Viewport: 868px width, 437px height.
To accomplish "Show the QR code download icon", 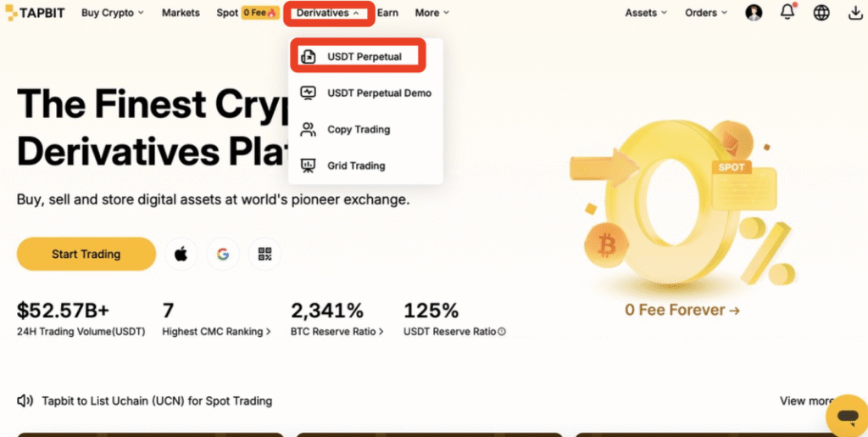I will pos(265,255).
